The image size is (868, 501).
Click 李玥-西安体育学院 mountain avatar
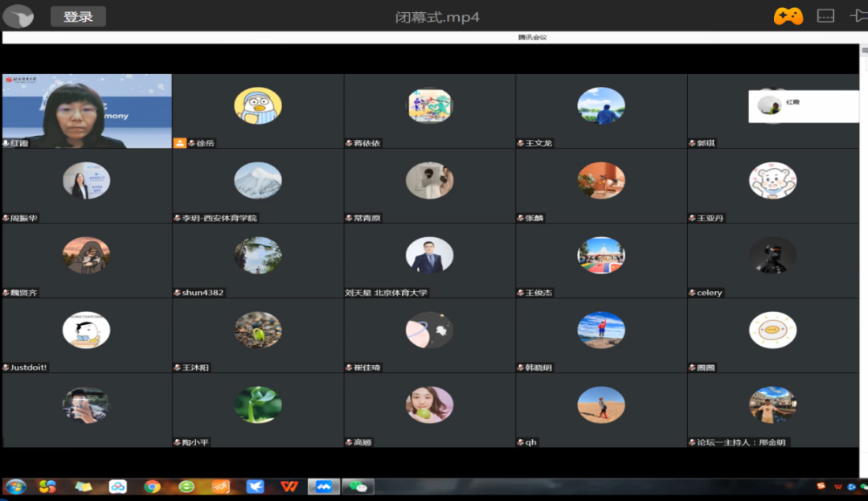257,181
